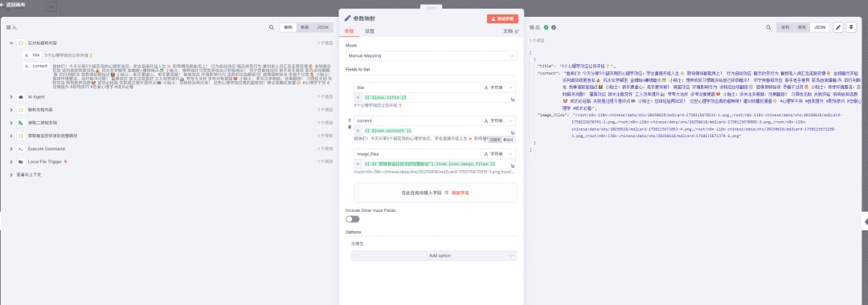Switch input view to JSON
The image size is (868, 305).
coord(322,27)
